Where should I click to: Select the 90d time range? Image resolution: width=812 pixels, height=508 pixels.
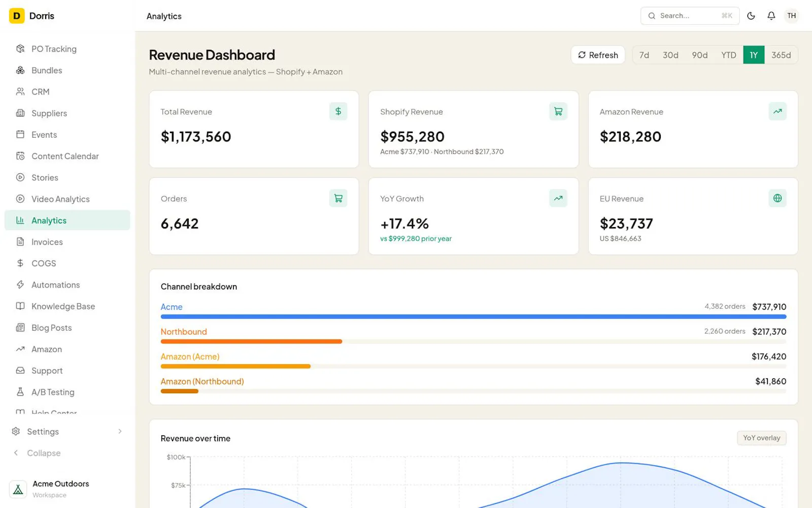pyautogui.click(x=699, y=55)
